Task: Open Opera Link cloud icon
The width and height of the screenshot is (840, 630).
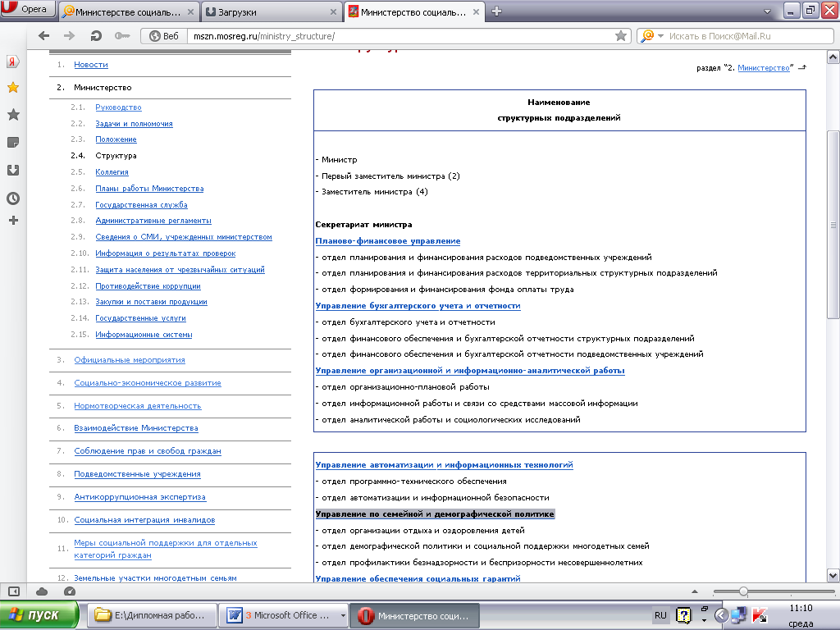Action: [42, 591]
